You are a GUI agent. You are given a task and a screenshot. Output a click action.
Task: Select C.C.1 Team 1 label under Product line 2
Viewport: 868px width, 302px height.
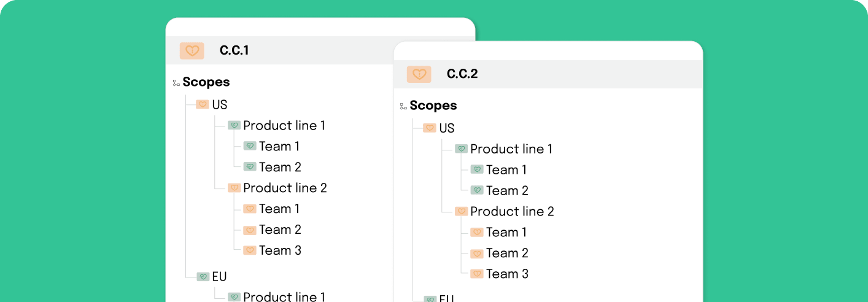pyautogui.click(x=279, y=209)
